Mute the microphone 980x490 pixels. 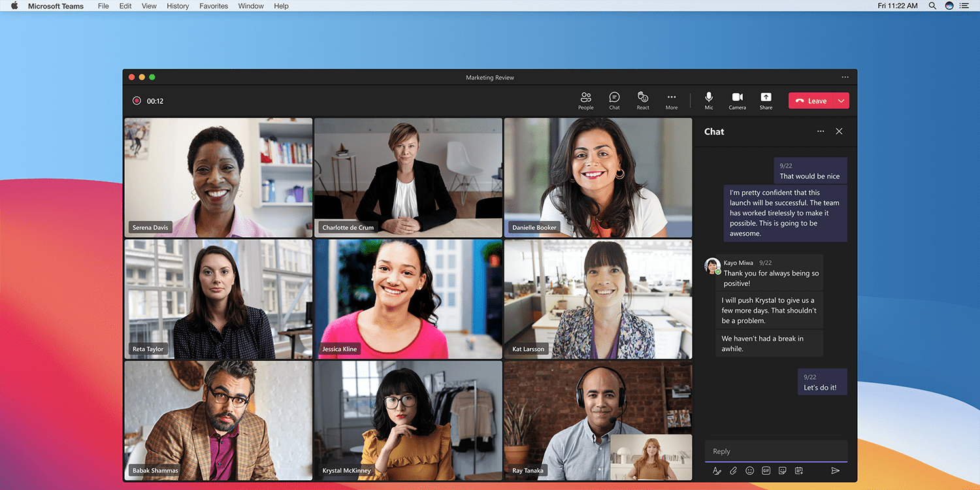708,100
